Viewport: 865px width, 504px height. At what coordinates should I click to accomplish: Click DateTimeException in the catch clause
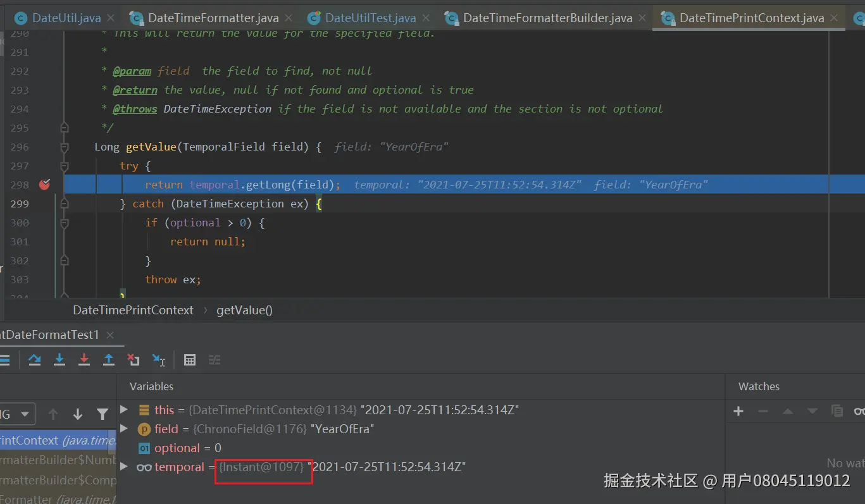click(x=230, y=204)
